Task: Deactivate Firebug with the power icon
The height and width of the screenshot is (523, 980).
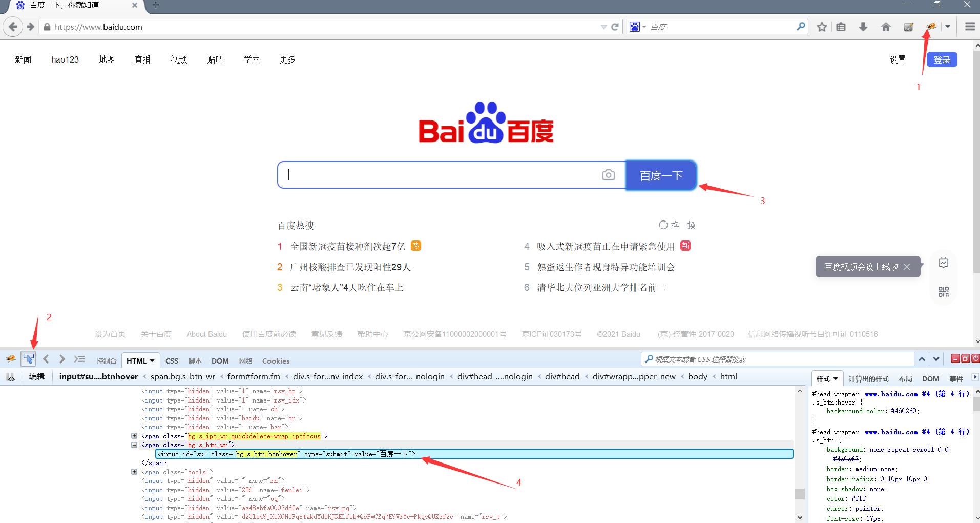Action: pyautogui.click(x=975, y=358)
